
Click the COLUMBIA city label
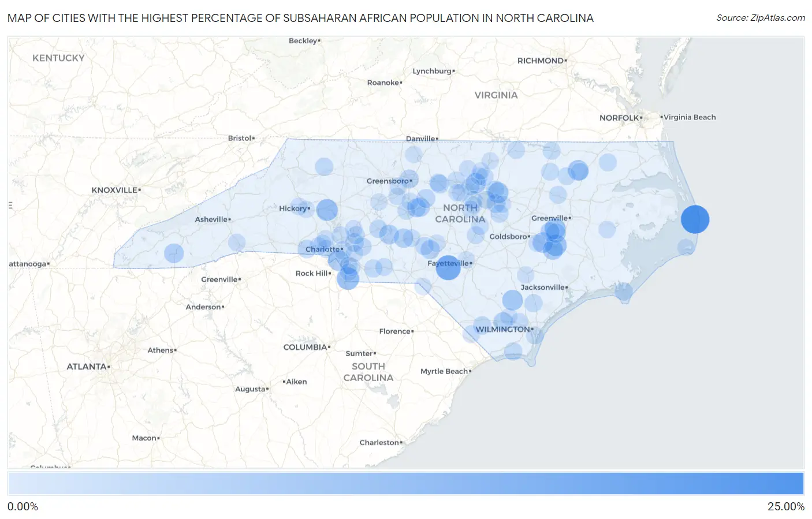[x=307, y=347]
